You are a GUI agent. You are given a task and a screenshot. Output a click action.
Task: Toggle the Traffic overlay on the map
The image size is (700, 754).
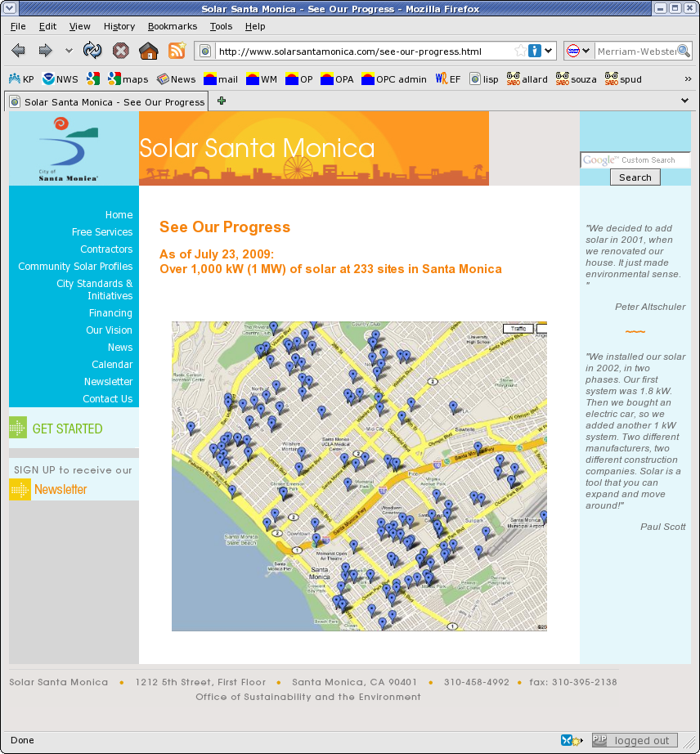(517, 329)
